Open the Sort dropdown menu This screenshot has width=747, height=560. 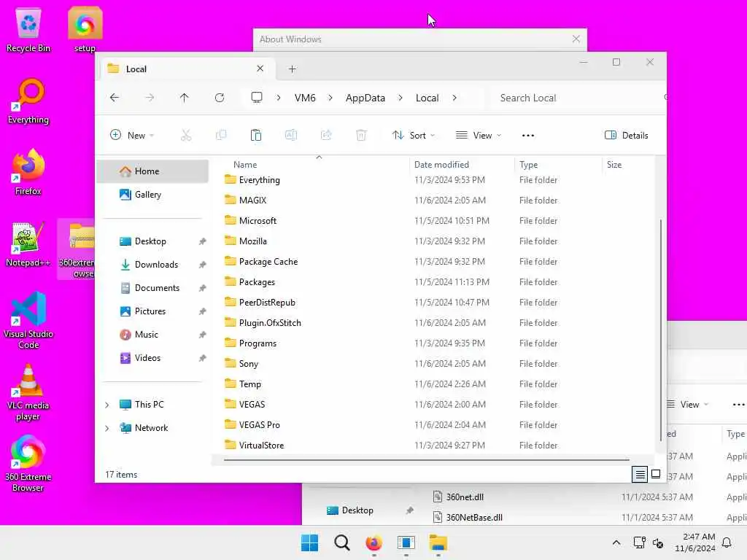tap(413, 135)
